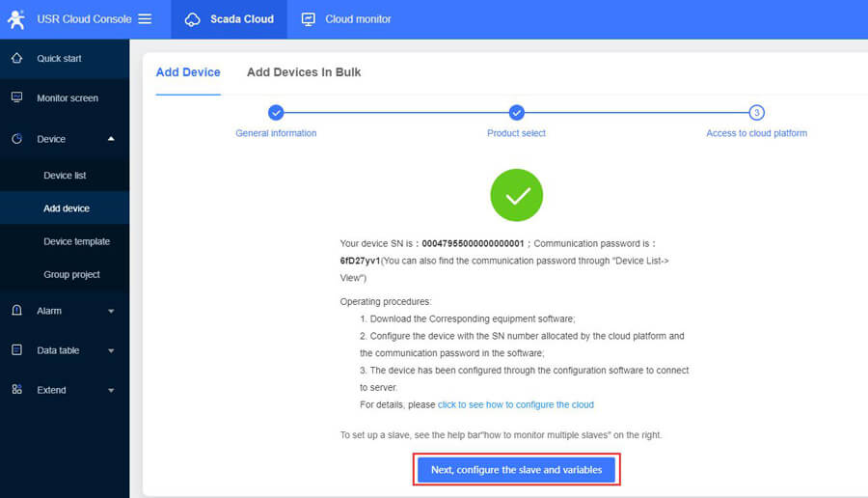Expand the Data table menu arrow
868x498 pixels.
(111, 350)
